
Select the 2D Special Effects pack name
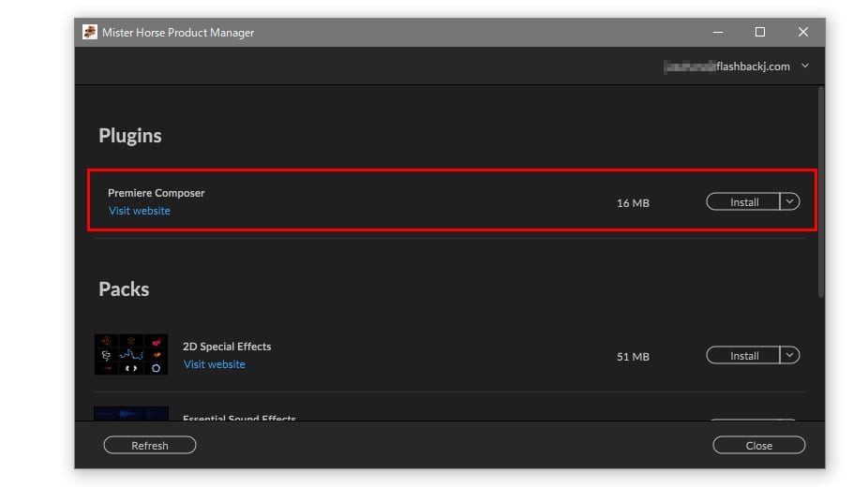227,347
